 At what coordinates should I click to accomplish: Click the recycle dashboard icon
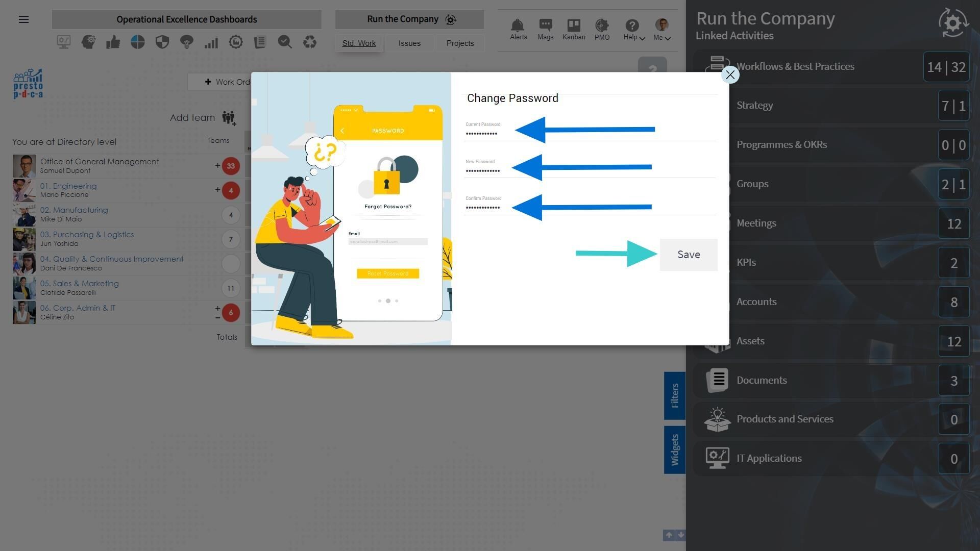point(310,42)
